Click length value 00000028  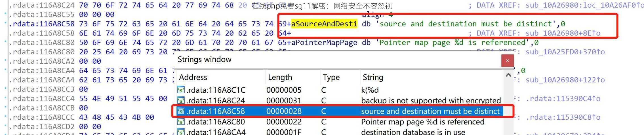pos(284,111)
